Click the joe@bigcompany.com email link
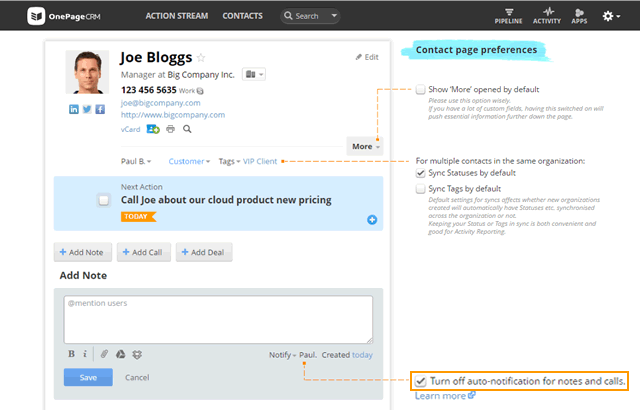 tap(160, 103)
